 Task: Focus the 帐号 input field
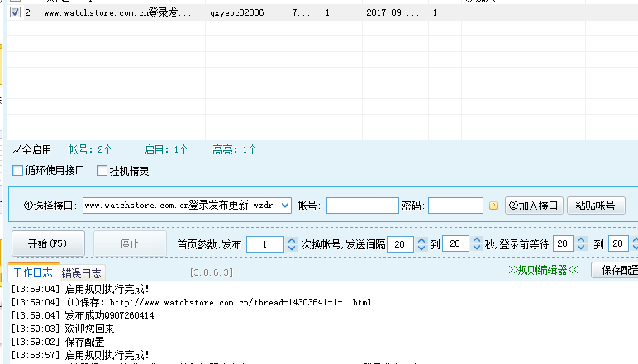pos(363,206)
